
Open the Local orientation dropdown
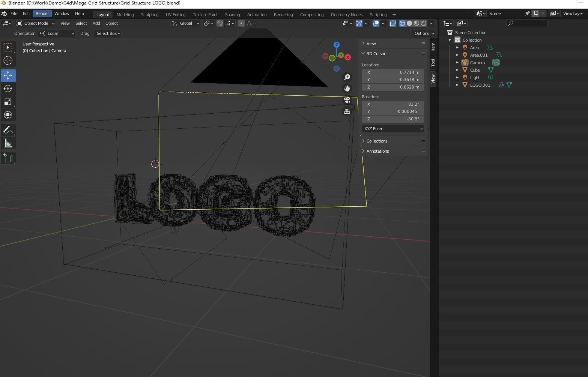(57, 33)
